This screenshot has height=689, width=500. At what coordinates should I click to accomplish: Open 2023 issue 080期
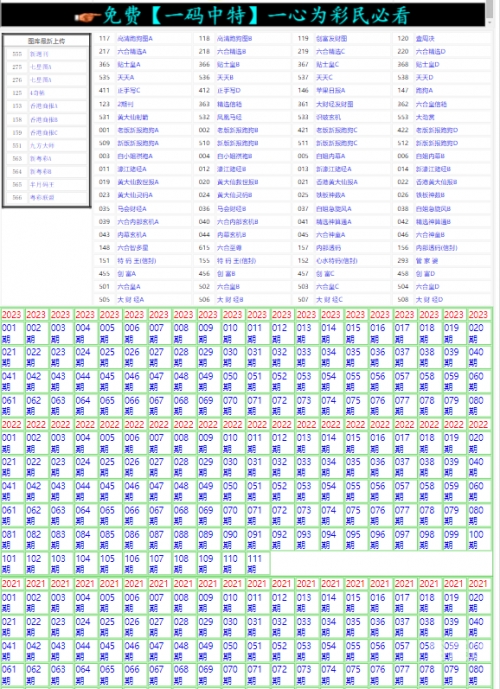(x=476, y=406)
